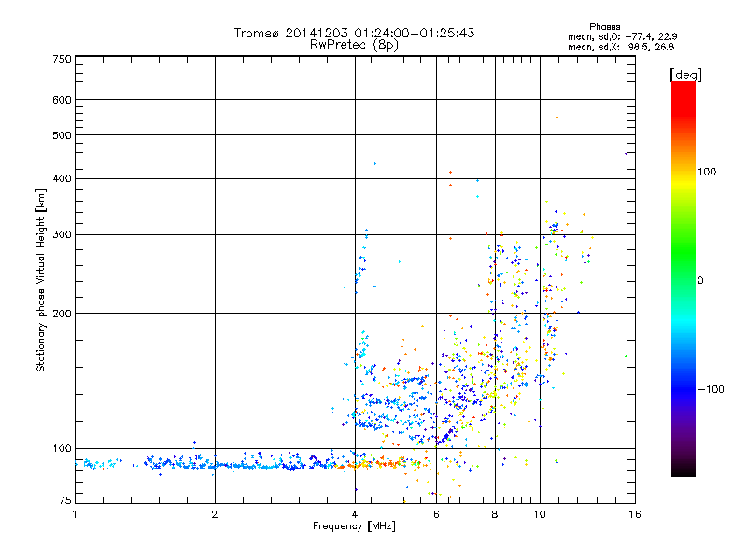
Task: Click the 'Frequency [MHz]' axis title
Action: [x=354, y=526]
